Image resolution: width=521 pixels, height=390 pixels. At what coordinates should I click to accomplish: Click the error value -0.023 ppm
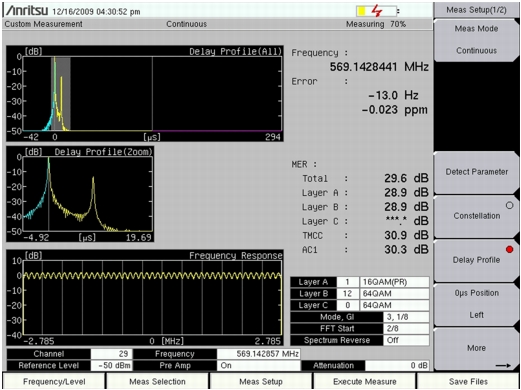coord(395,110)
